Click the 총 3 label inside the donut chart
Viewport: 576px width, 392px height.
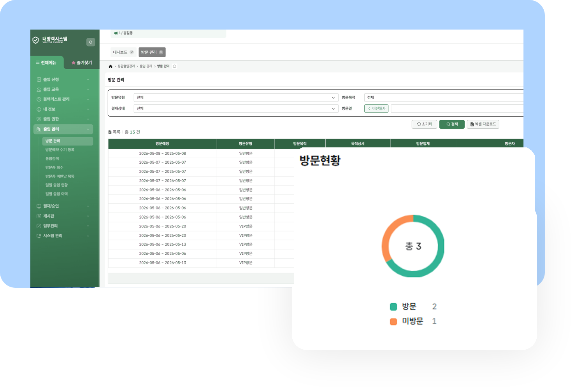pos(413,246)
